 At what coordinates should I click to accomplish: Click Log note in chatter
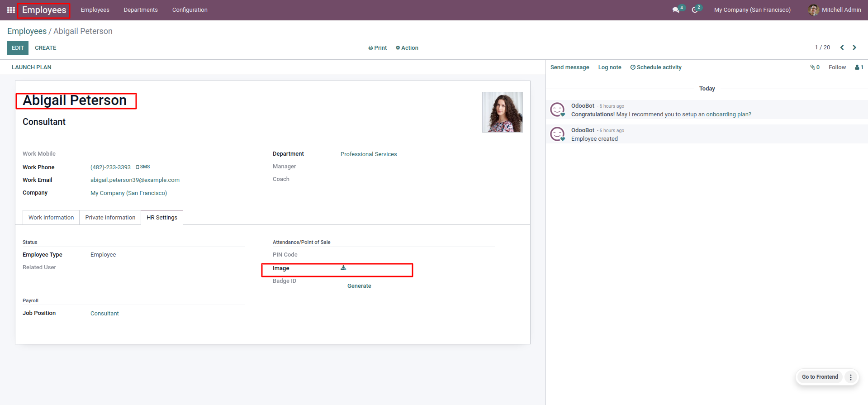coord(610,67)
